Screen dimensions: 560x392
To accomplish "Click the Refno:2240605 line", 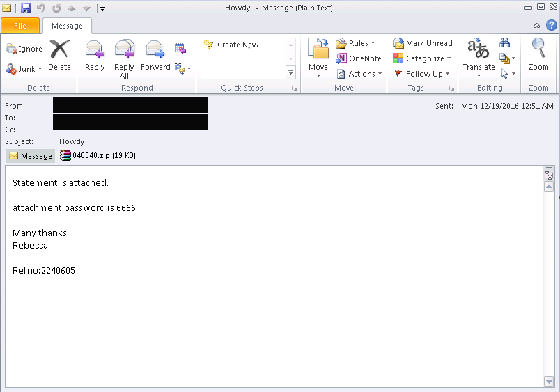I will click(44, 271).
